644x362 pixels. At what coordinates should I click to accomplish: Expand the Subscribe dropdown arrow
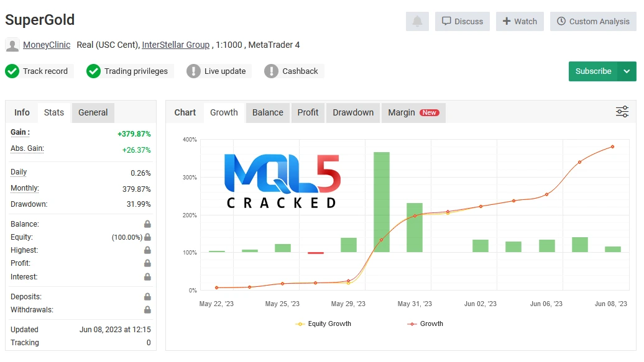pos(627,71)
